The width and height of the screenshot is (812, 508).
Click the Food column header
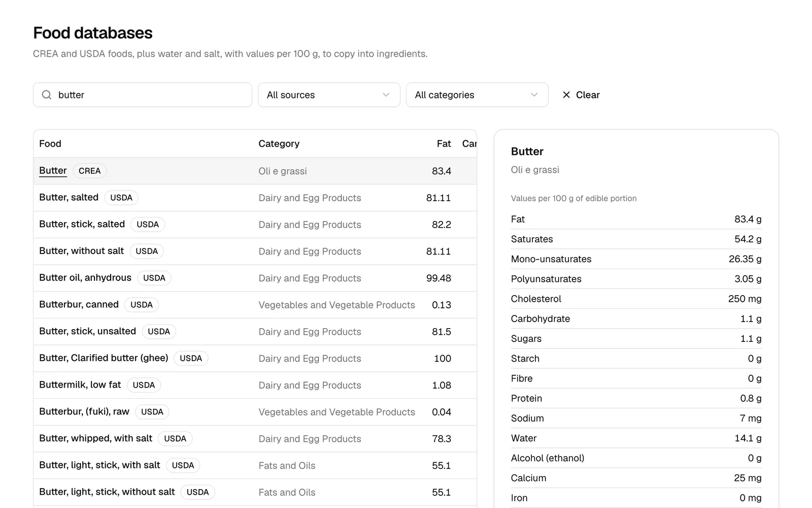50,144
